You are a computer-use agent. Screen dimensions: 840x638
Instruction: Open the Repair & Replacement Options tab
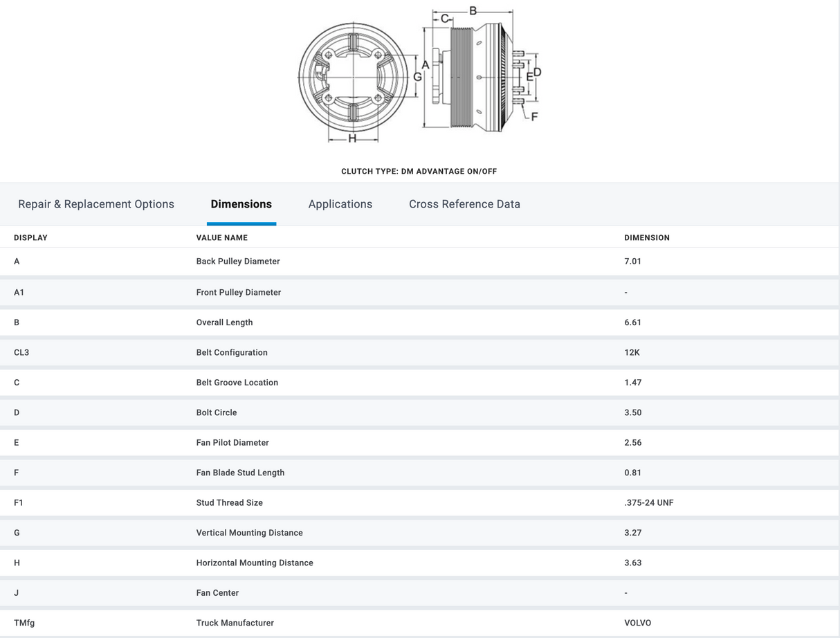click(x=96, y=204)
